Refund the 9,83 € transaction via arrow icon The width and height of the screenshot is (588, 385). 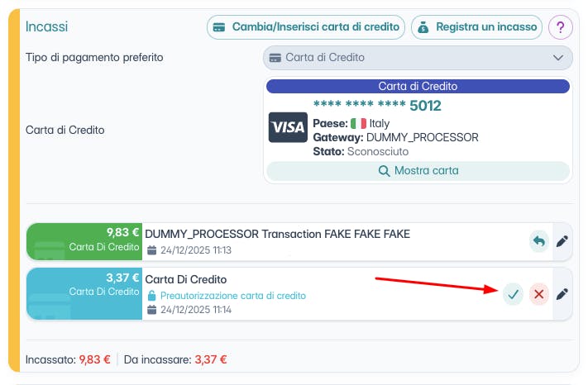[539, 241]
